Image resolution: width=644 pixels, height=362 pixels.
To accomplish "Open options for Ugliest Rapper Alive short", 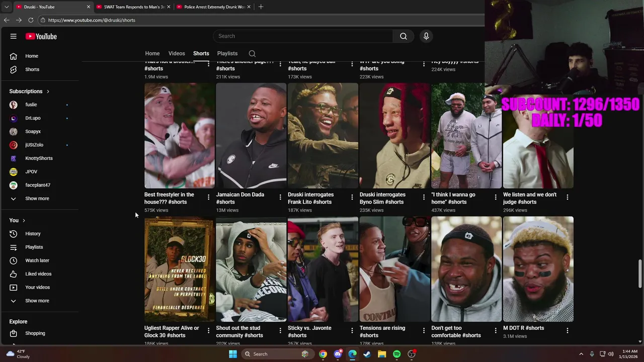I will (208, 330).
